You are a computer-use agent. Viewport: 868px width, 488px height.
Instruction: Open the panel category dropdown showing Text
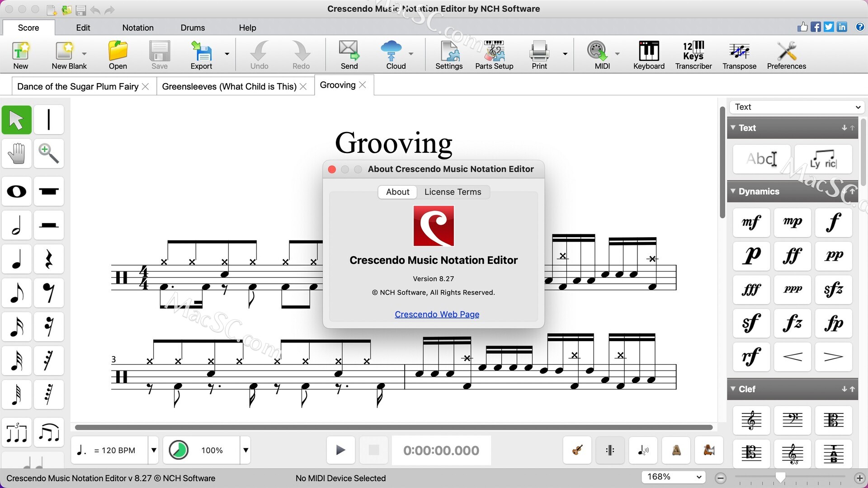[797, 107]
